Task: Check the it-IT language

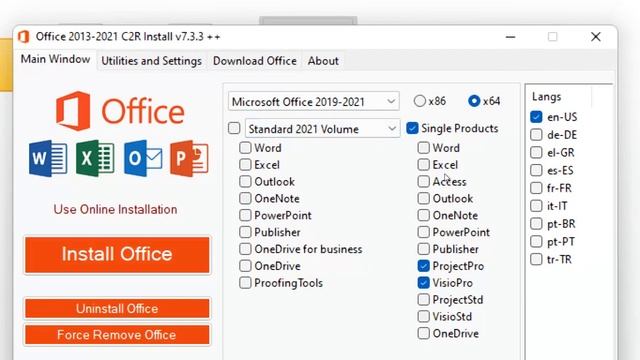Action: click(x=549, y=206)
